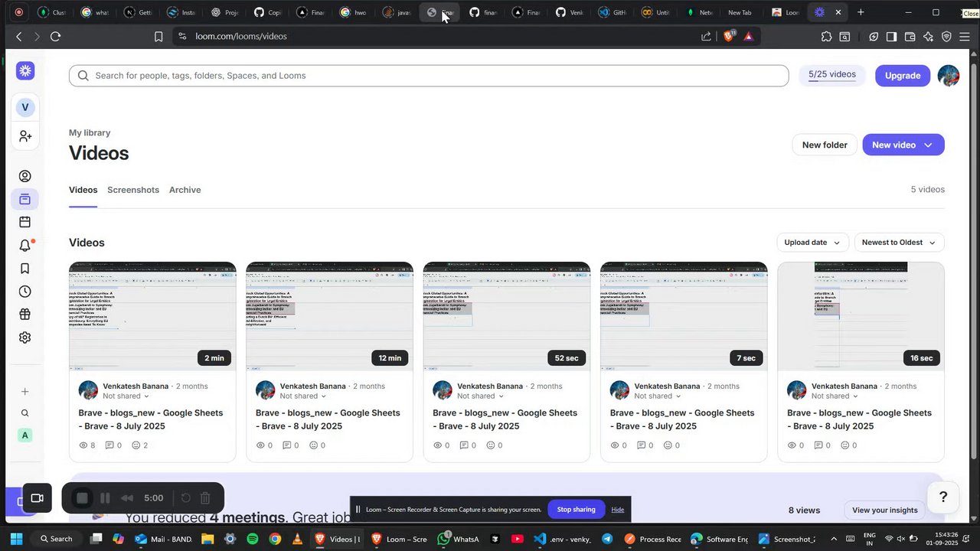Viewport: 980px width, 551px height.
Task: Open the history clock icon in the sidebar
Action: 25,292
